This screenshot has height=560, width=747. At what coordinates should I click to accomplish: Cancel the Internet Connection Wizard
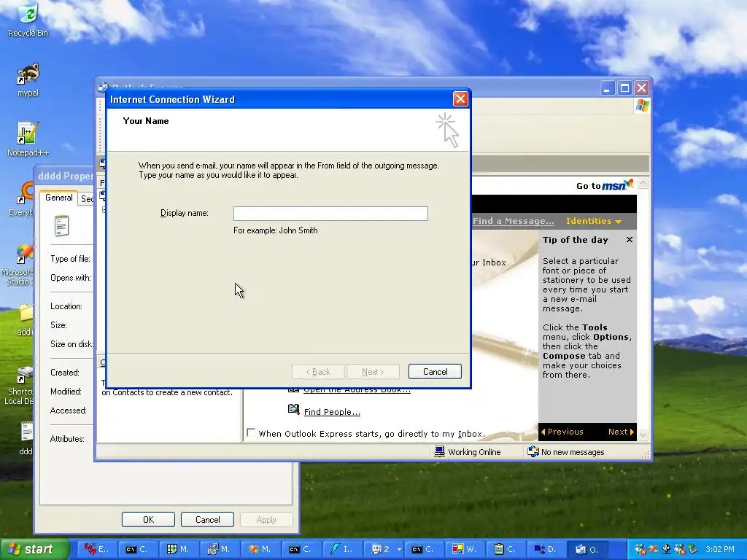[435, 372]
